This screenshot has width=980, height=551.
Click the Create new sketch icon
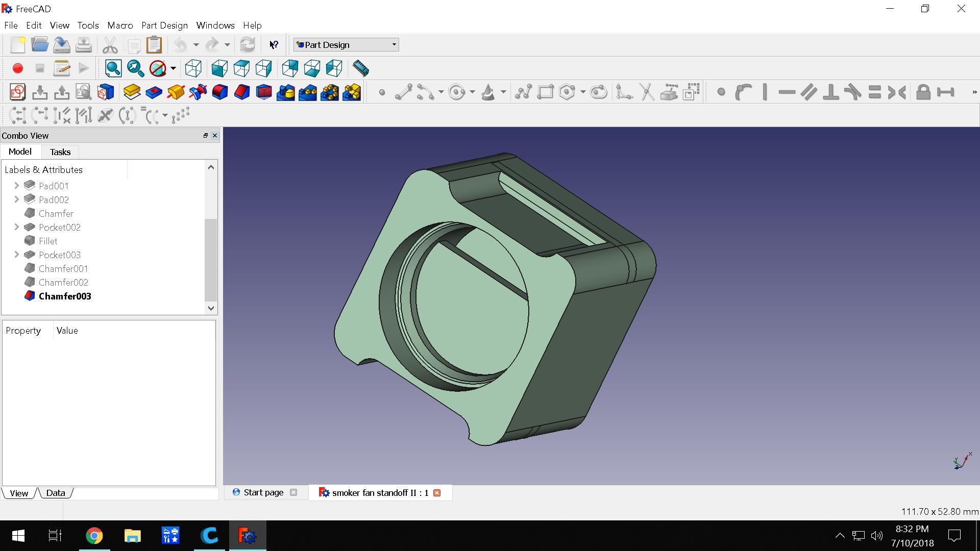(17, 92)
